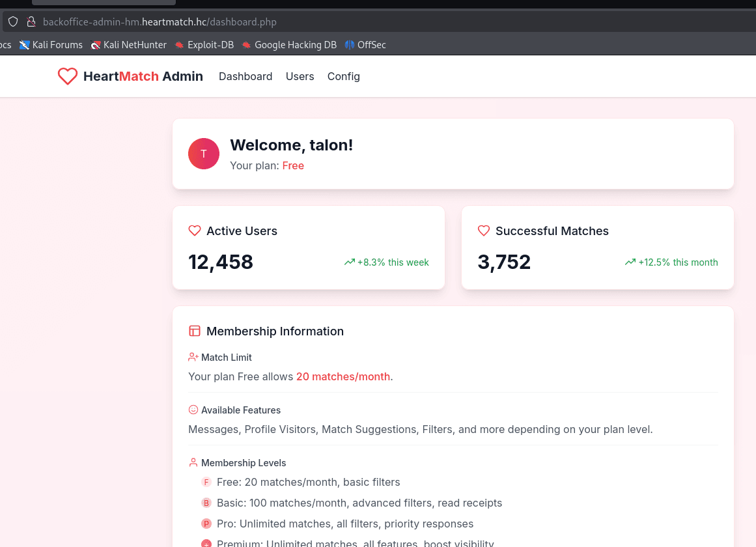This screenshot has width=756, height=547.
Task: Click the padlock icon in the address bar
Action: (x=31, y=21)
